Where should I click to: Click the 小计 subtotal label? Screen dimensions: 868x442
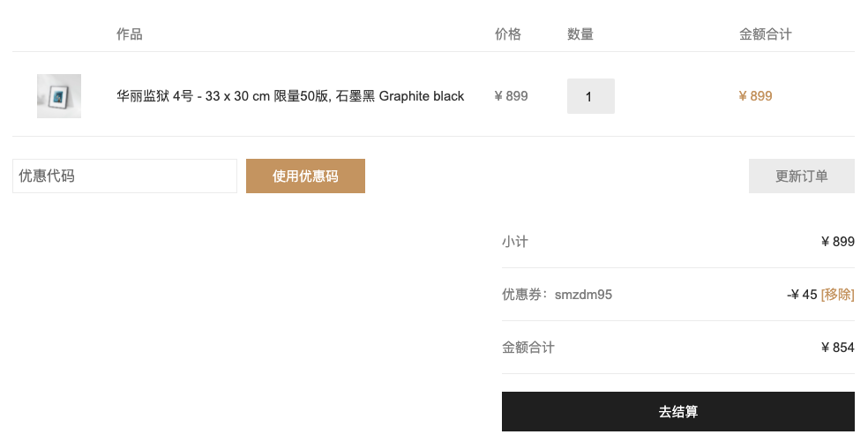515,242
